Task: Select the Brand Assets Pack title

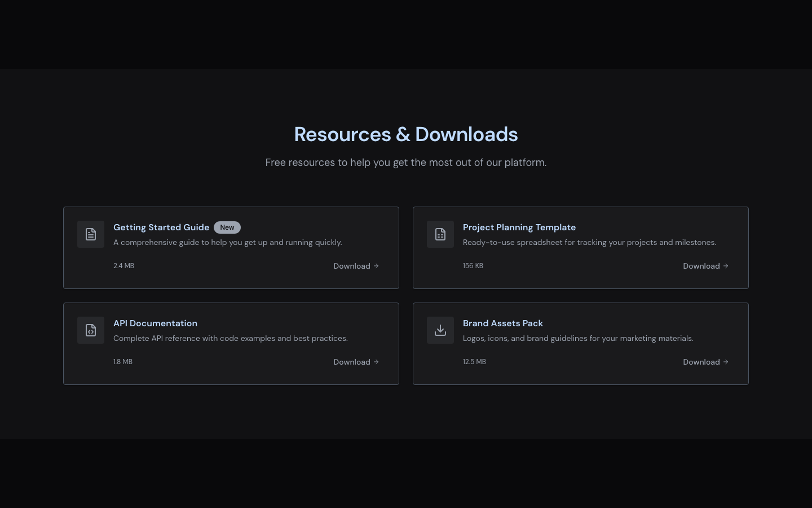Action: pos(503,323)
